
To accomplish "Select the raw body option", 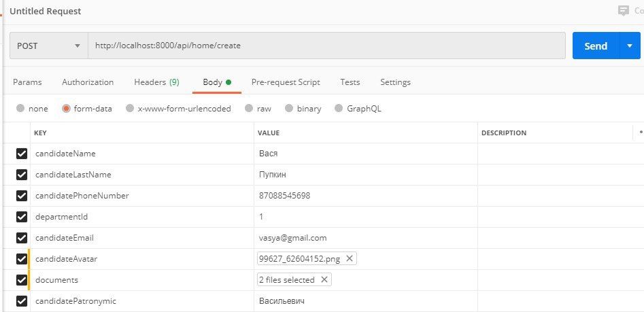I will pyautogui.click(x=249, y=108).
